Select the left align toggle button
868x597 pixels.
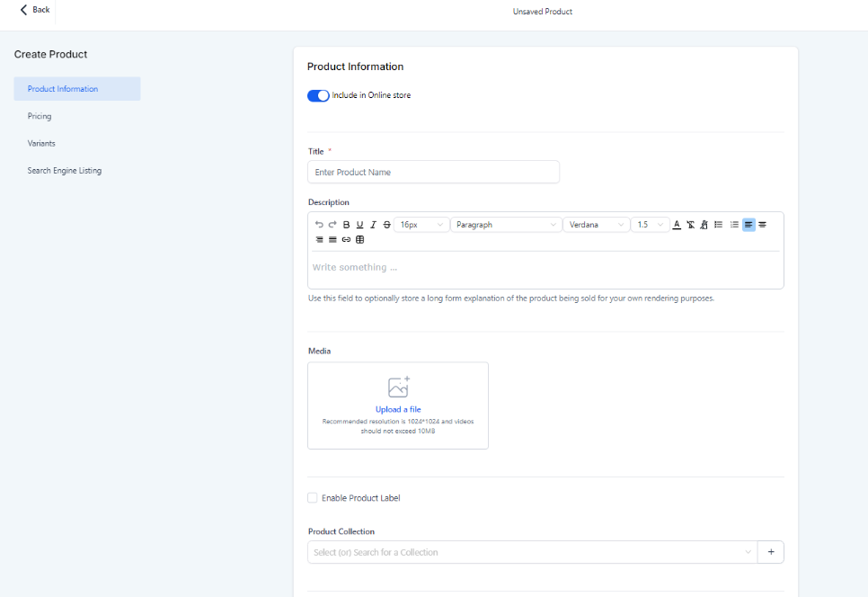click(748, 225)
